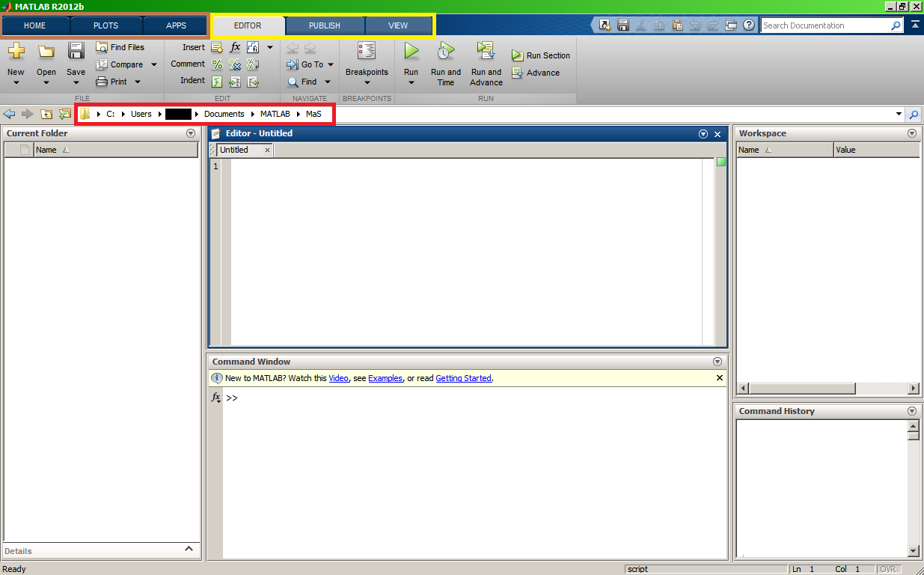Click OVR overwrite mode in status bar

(888, 569)
